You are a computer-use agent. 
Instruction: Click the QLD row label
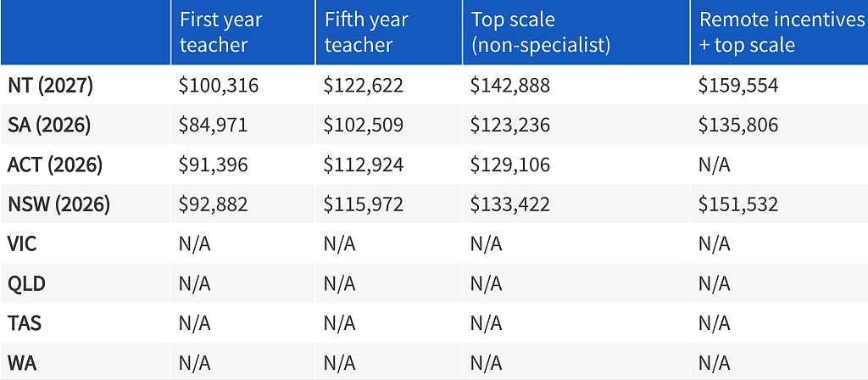pyautogui.click(x=26, y=283)
